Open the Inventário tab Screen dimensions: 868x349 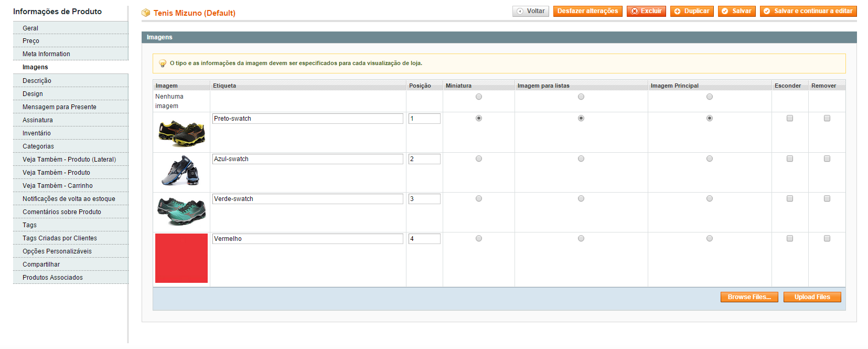click(x=70, y=133)
